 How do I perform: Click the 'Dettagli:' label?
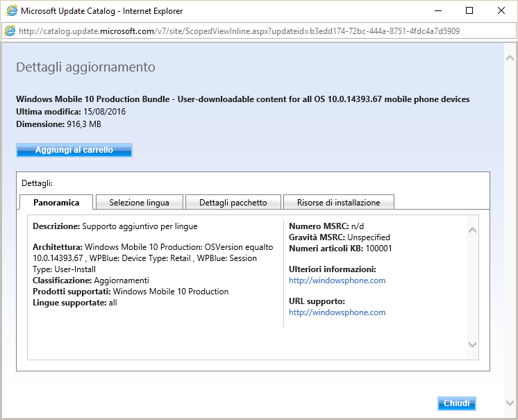[x=37, y=183]
